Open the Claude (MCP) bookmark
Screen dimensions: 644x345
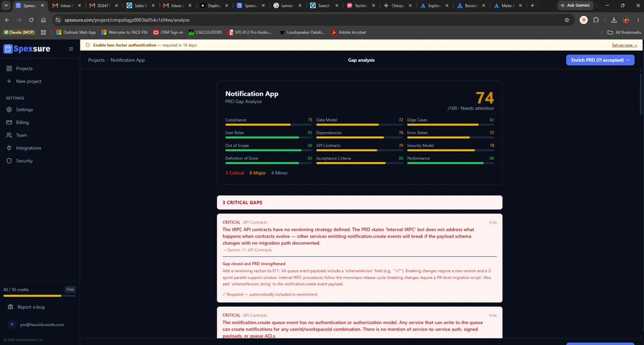click(18, 32)
